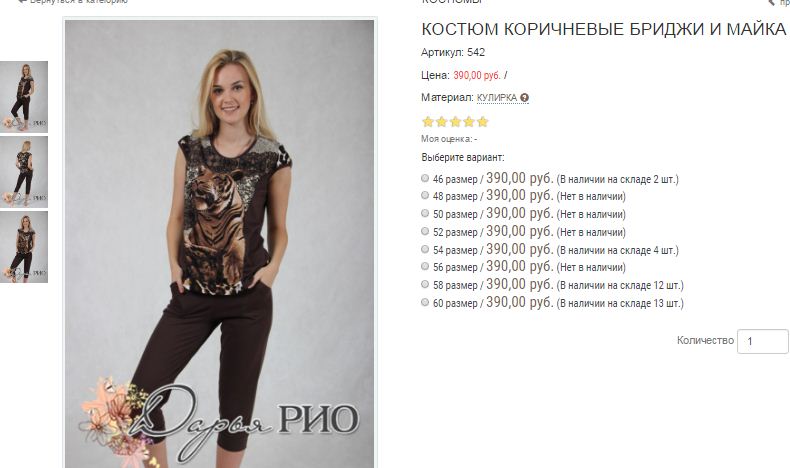This screenshot has height=468, width=790.
Task: Select the 48 размер radio button
Action: coord(425,195)
